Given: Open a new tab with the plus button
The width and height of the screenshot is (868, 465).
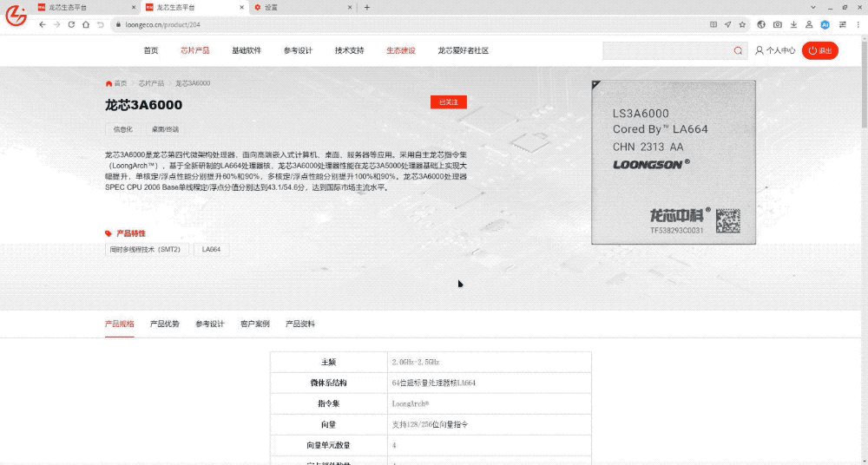Looking at the screenshot, I should pos(366,7).
